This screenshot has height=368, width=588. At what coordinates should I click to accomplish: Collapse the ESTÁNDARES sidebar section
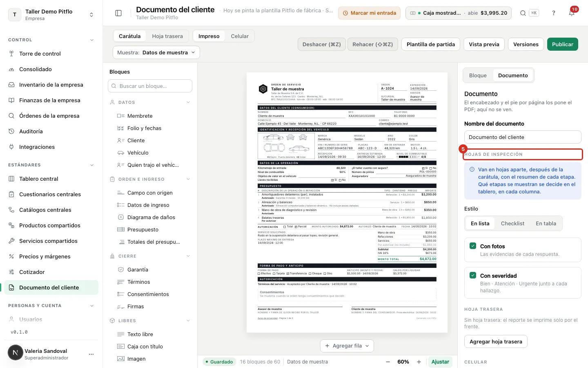click(92, 165)
